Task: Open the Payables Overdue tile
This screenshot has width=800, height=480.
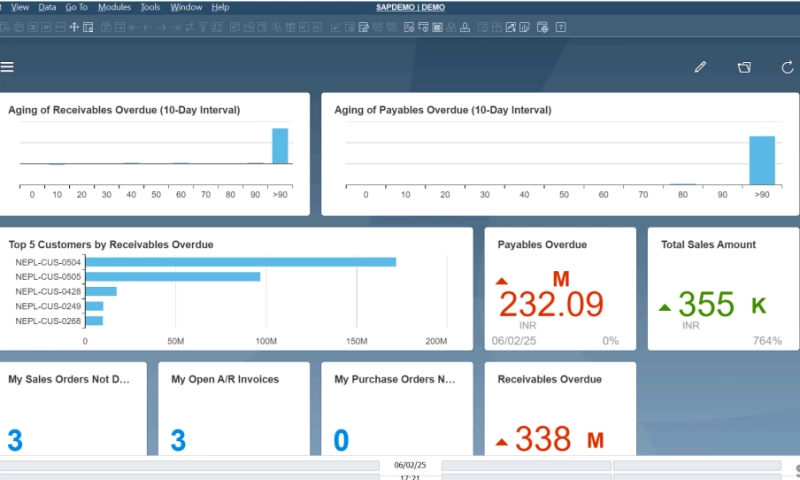Action: pos(559,288)
